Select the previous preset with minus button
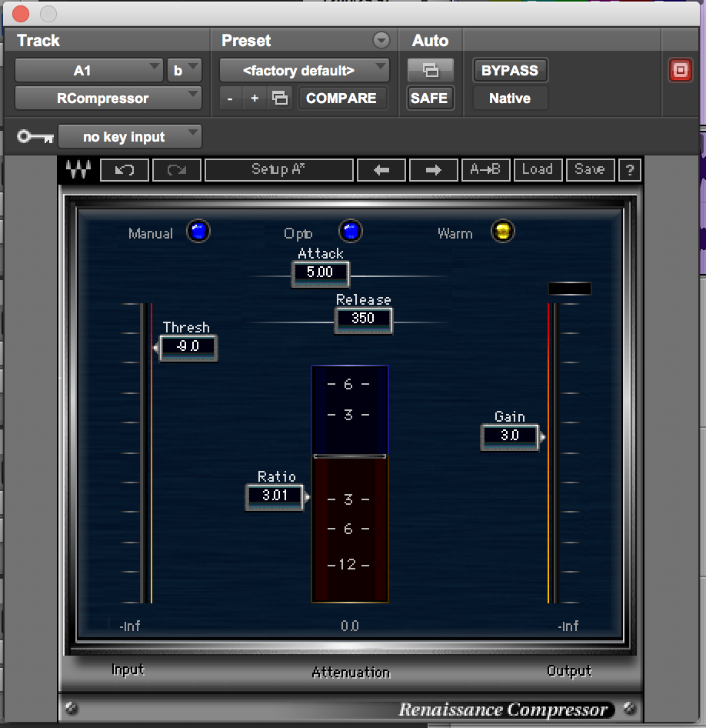The width and height of the screenshot is (706, 728). click(230, 98)
